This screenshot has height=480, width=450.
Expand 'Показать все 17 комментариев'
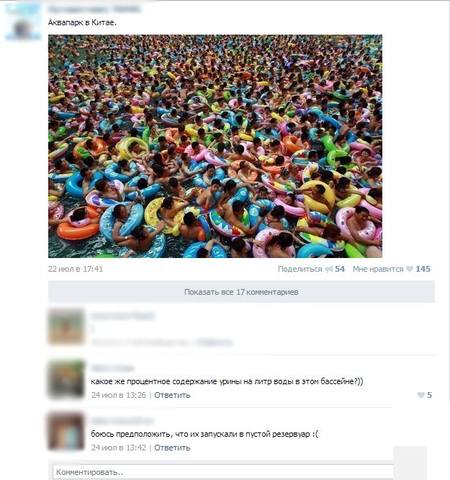[241, 292]
